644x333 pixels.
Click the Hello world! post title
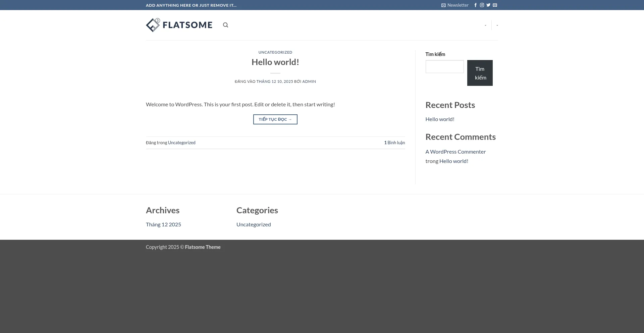coord(275,62)
